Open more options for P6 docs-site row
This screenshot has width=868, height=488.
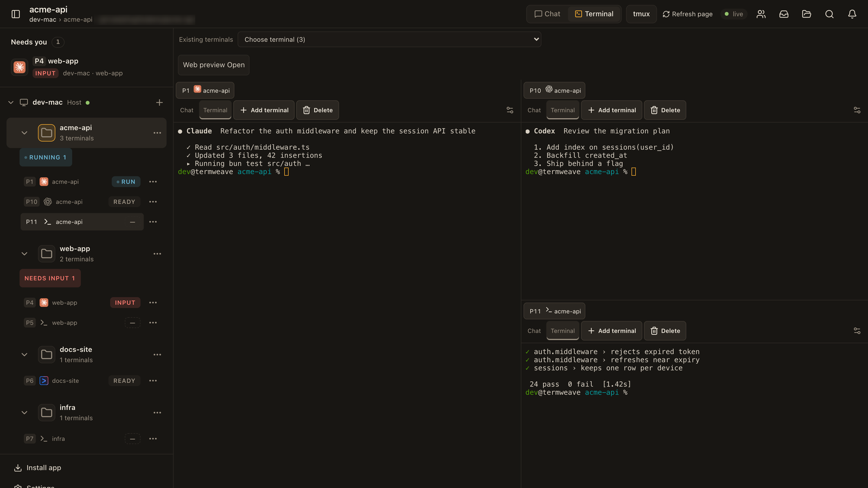click(153, 381)
